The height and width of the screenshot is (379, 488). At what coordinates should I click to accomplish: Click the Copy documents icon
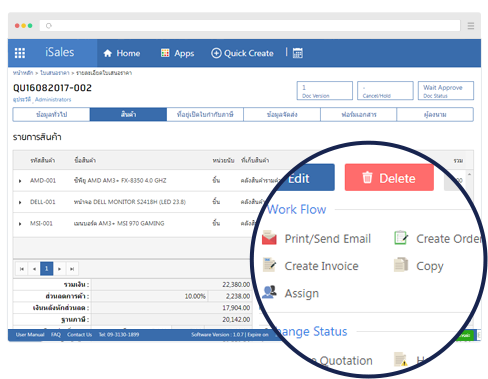tap(401, 265)
